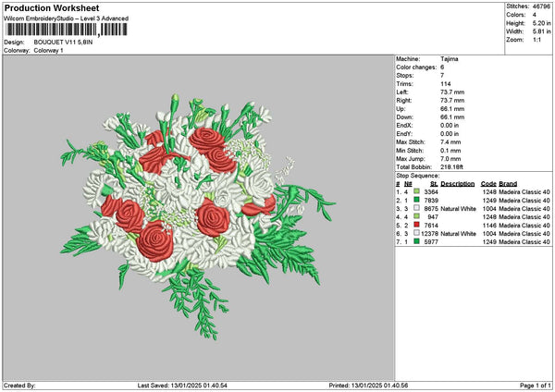This screenshot has height=392, width=555.
Task: Click the Total Bobbin value '218.18ft'
Action: pyautogui.click(x=451, y=167)
